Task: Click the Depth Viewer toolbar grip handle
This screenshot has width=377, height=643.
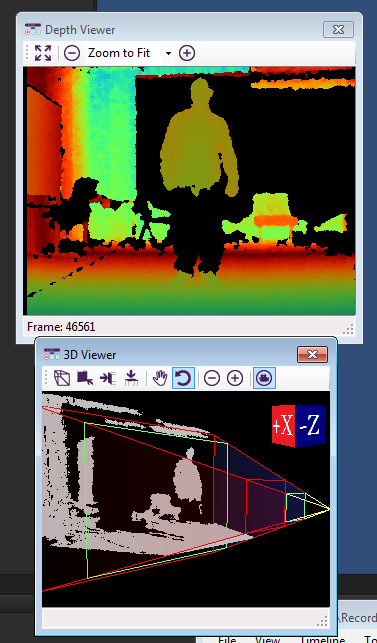Action: (x=27, y=53)
